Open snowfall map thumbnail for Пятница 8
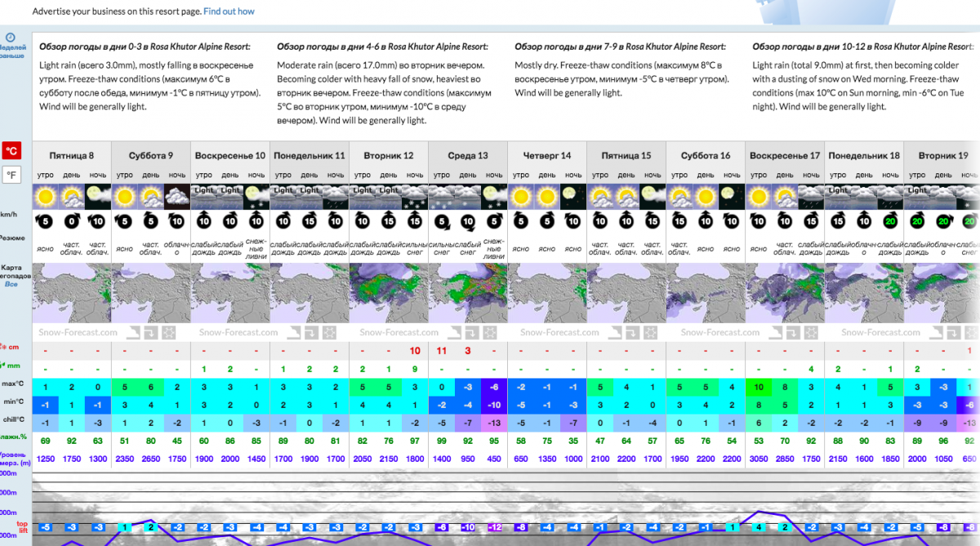This screenshot has width=980, height=546. tap(71, 292)
